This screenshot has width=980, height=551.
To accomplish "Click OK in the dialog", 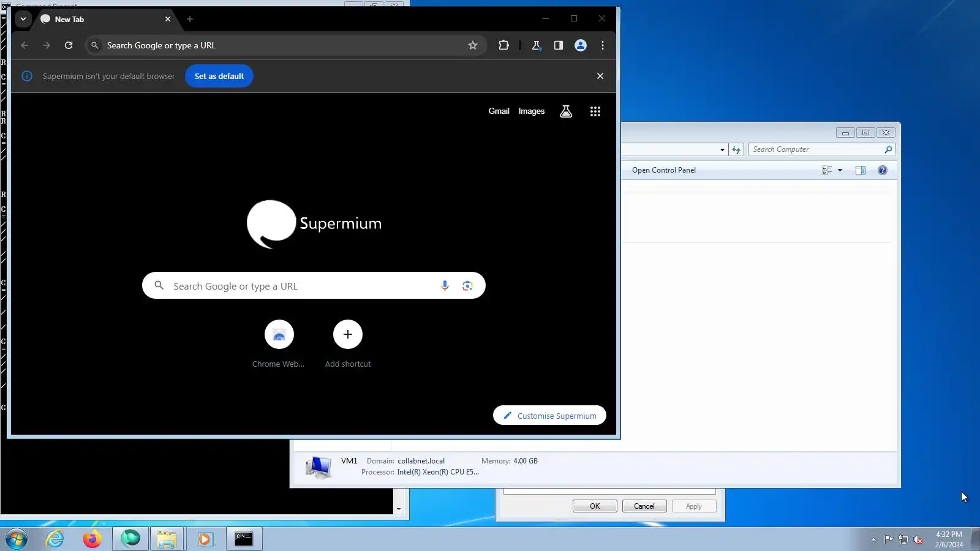I will 595,506.
